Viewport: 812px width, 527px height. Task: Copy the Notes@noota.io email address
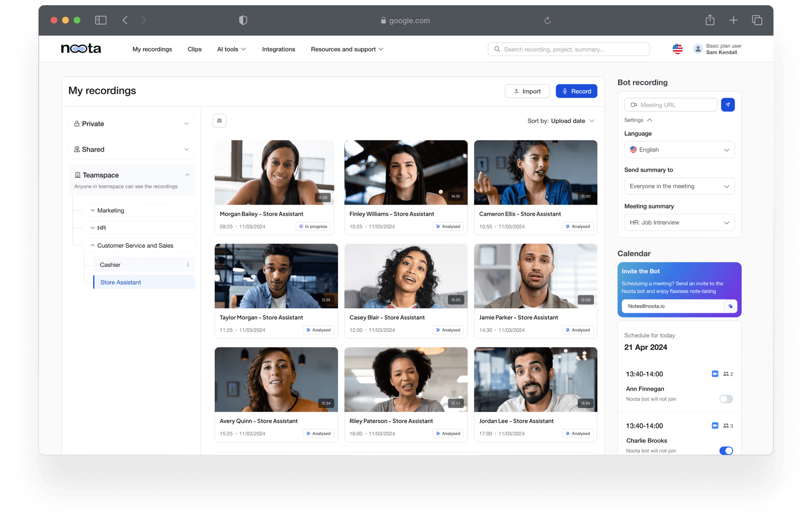730,306
